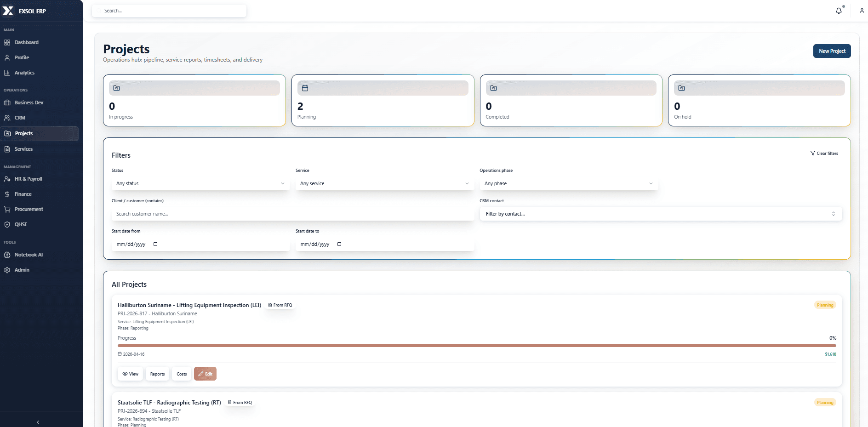
Task: Collapse the sidebar with the chevron
Action: pos(38,422)
